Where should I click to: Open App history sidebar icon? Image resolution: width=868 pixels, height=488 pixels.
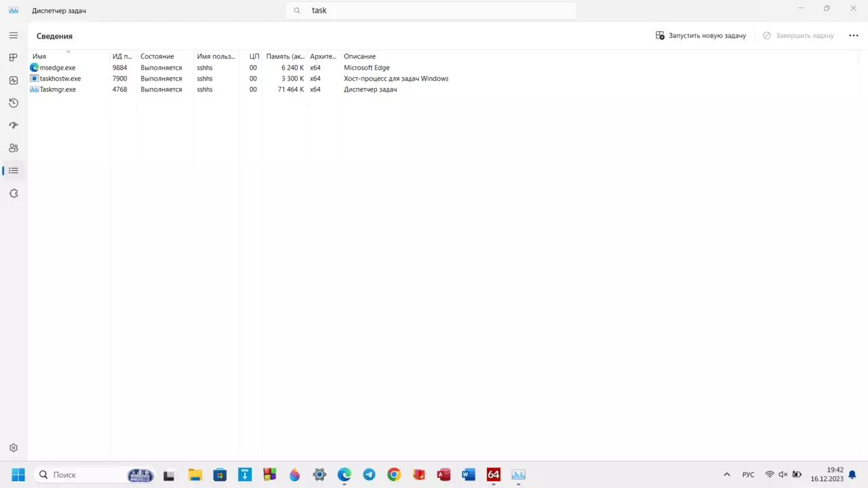(14, 103)
